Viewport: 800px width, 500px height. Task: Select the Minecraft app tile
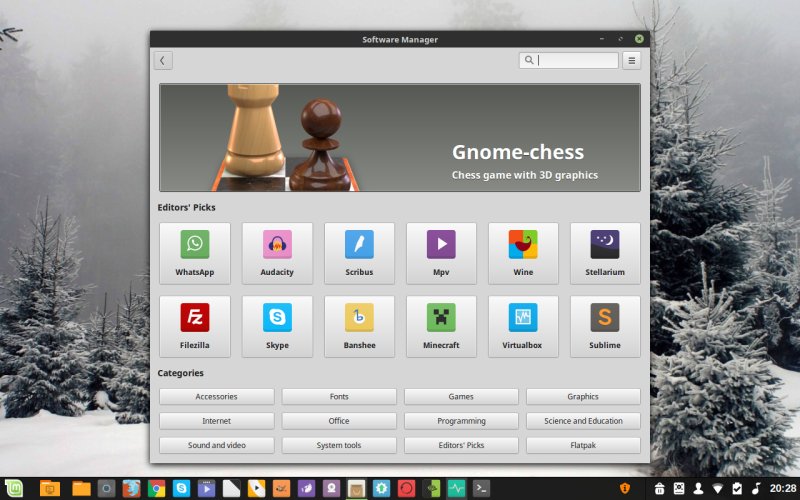click(441, 327)
